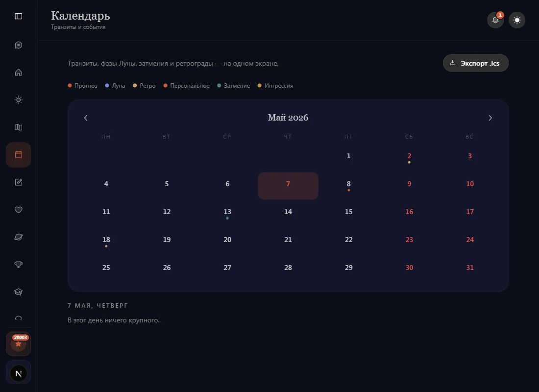
Task: Open the map sidebar icon
Action: coord(19,127)
